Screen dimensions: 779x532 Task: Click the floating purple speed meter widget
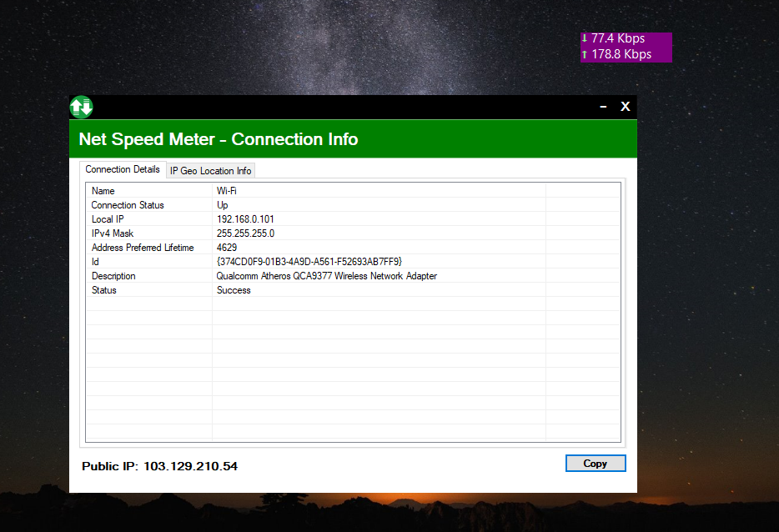pos(626,47)
